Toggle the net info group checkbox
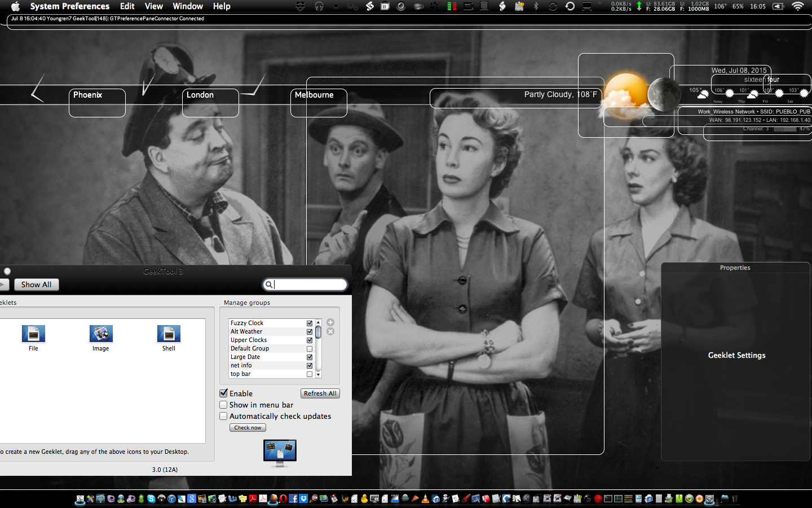This screenshot has width=812, height=508. [x=310, y=366]
